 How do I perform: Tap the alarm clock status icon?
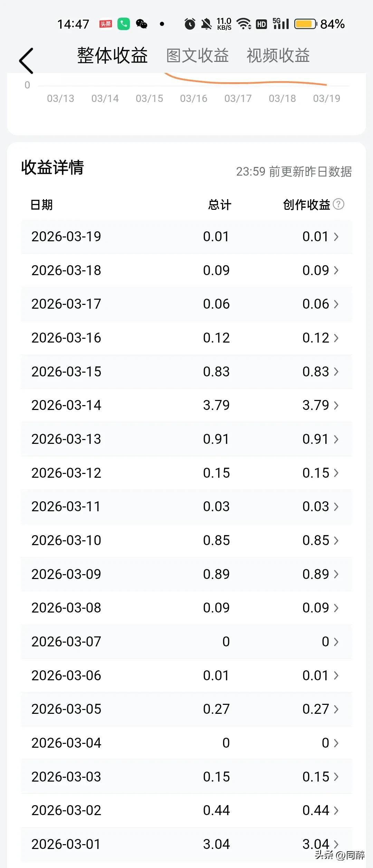click(190, 24)
